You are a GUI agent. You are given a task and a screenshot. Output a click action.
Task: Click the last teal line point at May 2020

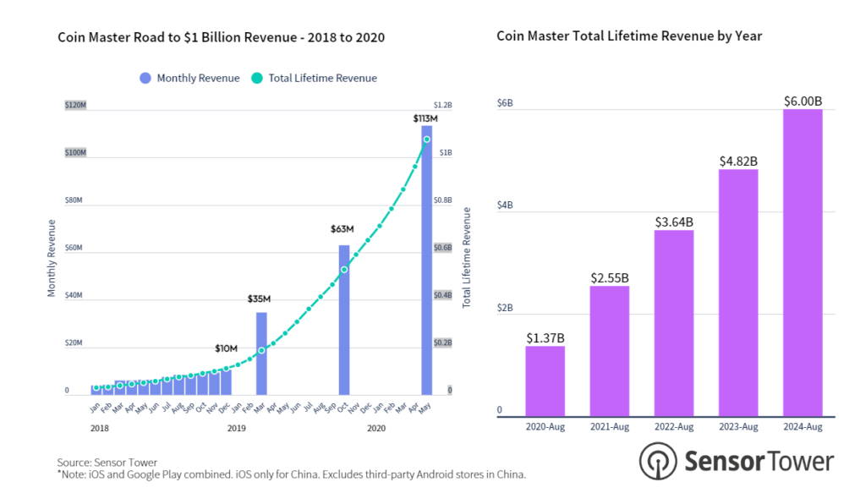(x=427, y=140)
